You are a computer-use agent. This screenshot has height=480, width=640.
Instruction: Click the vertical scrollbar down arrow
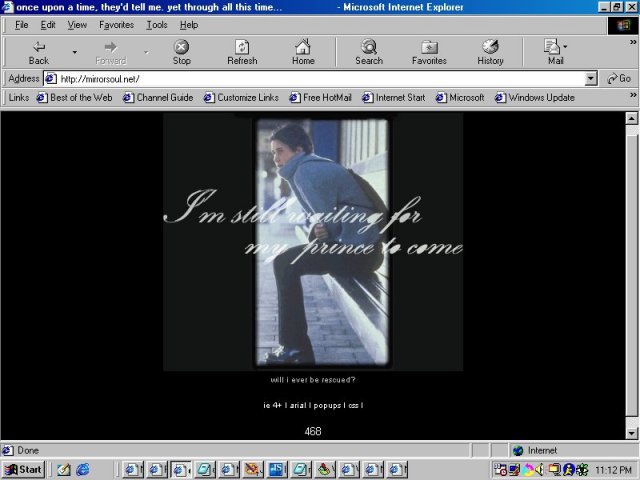point(631,433)
